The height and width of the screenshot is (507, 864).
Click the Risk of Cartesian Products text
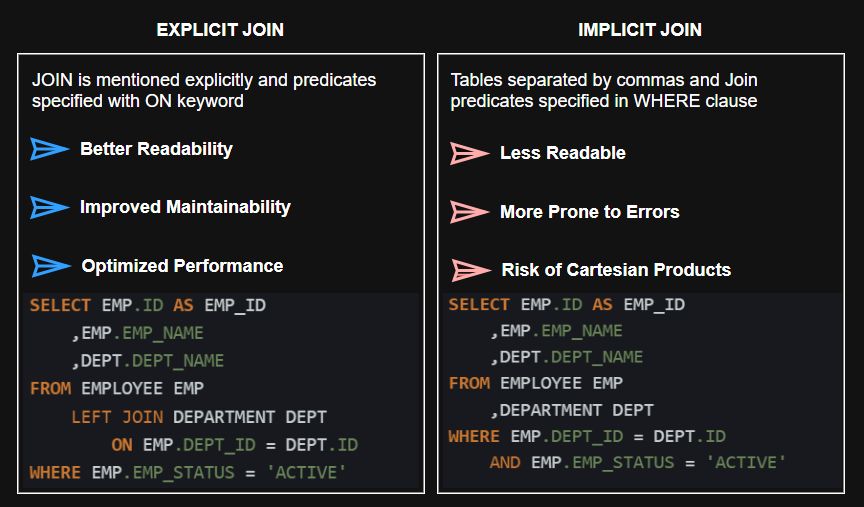coord(615,270)
